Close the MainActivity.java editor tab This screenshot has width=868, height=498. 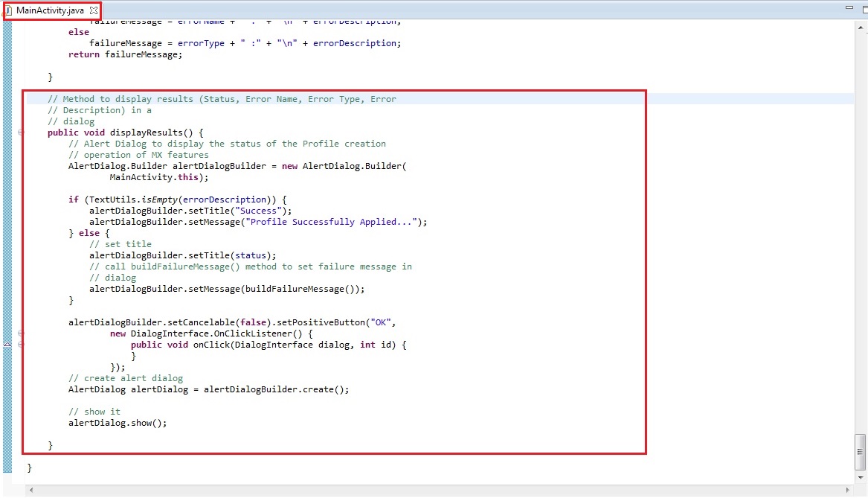92,11
